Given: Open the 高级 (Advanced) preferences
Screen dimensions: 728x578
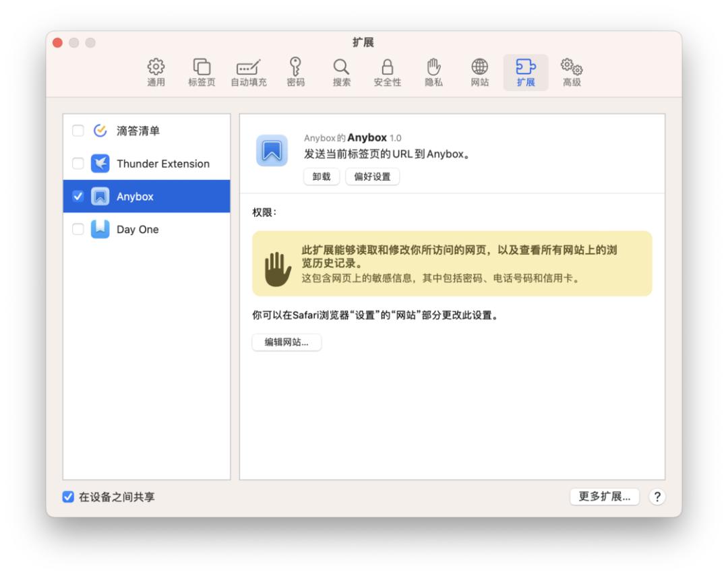Looking at the screenshot, I should (x=572, y=72).
